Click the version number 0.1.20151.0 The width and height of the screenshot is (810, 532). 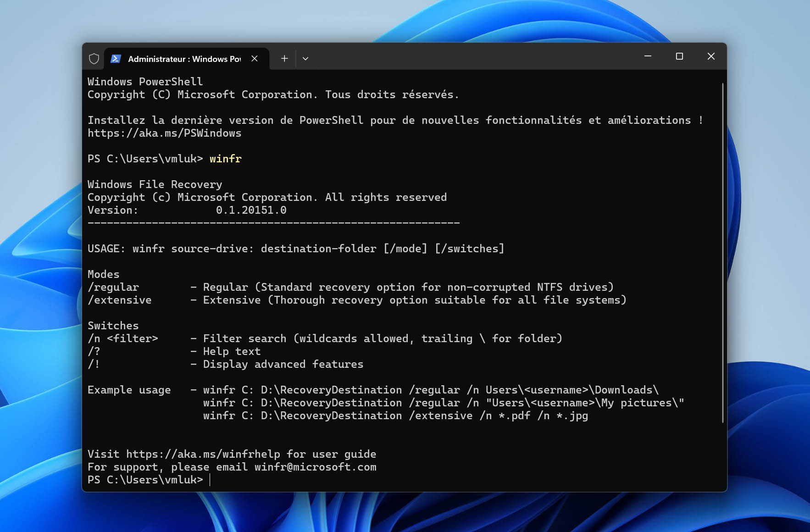click(251, 210)
